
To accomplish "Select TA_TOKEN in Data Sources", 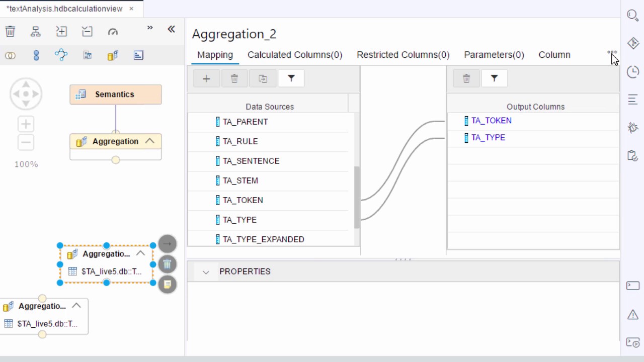I will tap(268, 200).
